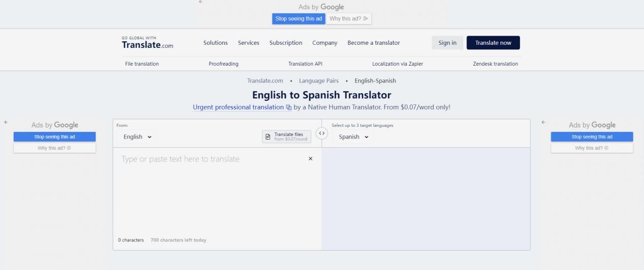This screenshot has height=270, width=644.
Task: Stop seeing the right side ad
Action: pyautogui.click(x=592, y=137)
